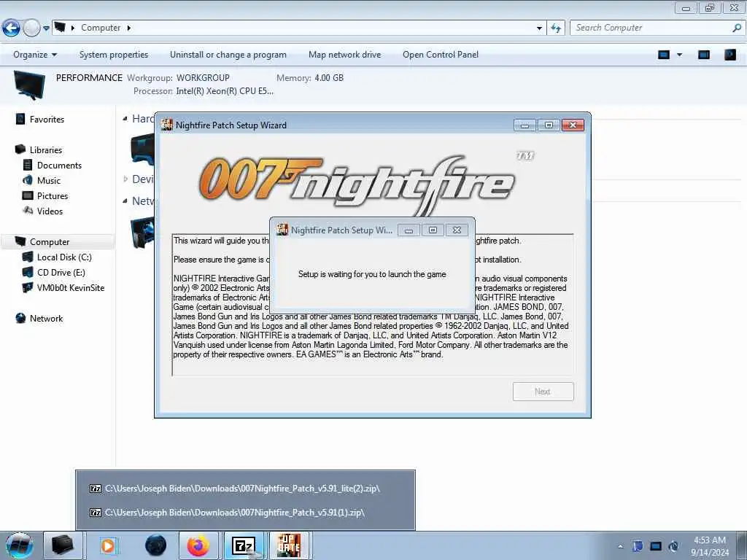747x560 pixels.
Task: Click Uninstall or change a program
Action: tap(228, 55)
